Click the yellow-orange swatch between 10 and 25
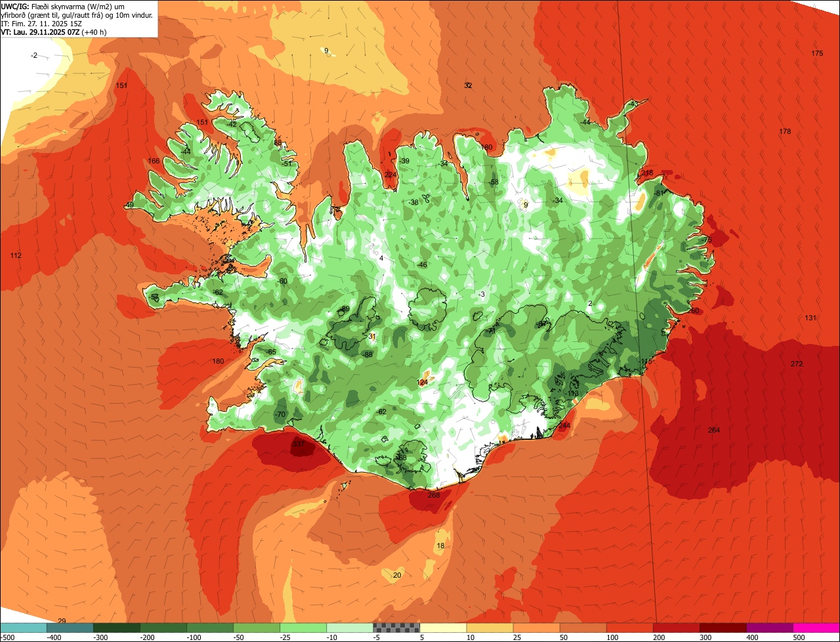 [490, 628]
